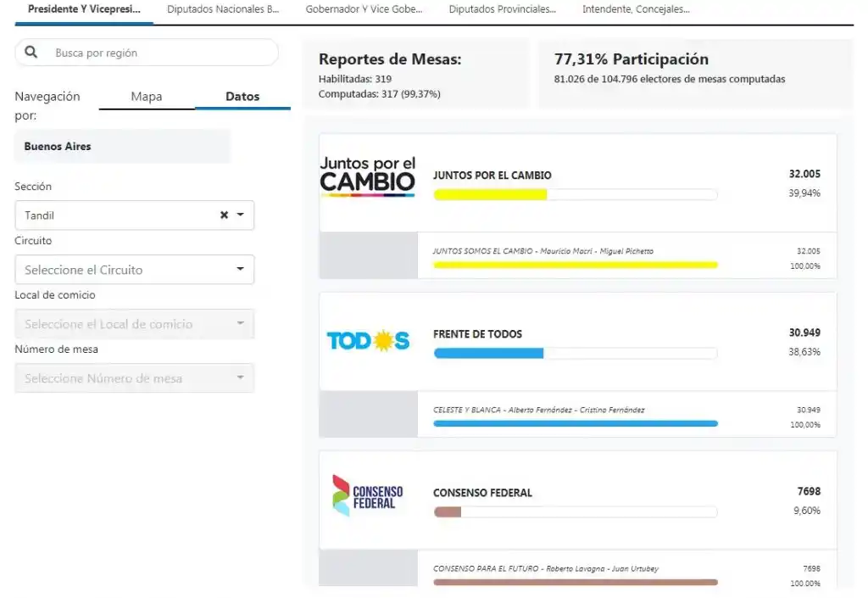Open the Diputados Nacionales tab
This screenshot has width=868, height=598.
[x=223, y=9]
